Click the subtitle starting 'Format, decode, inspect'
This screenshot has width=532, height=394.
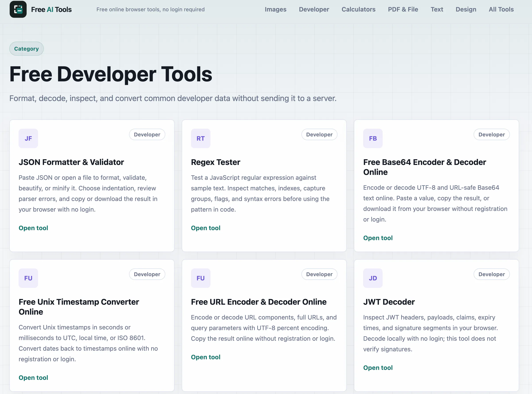pyautogui.click(x=173, y=98)
